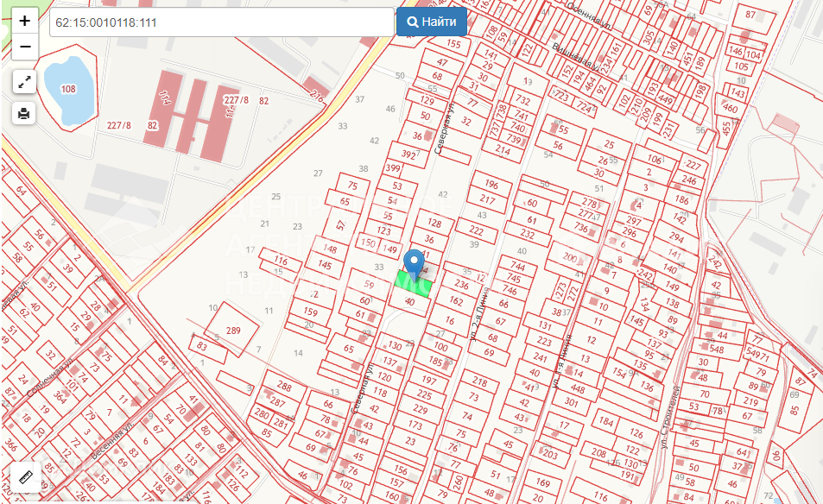Select parcel labeled 225
Viewport: 823px width, 504px height.
pyautogui.click(x=424, y=394)
